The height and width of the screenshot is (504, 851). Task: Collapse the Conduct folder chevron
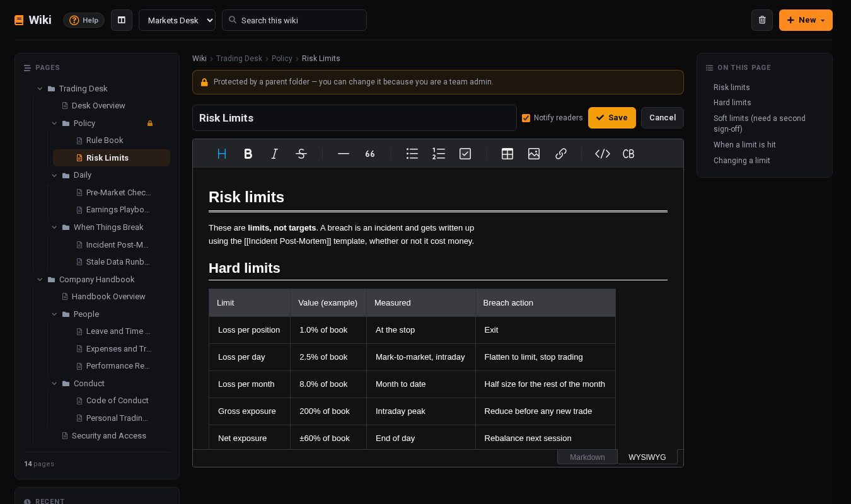(x=54, y=384)
